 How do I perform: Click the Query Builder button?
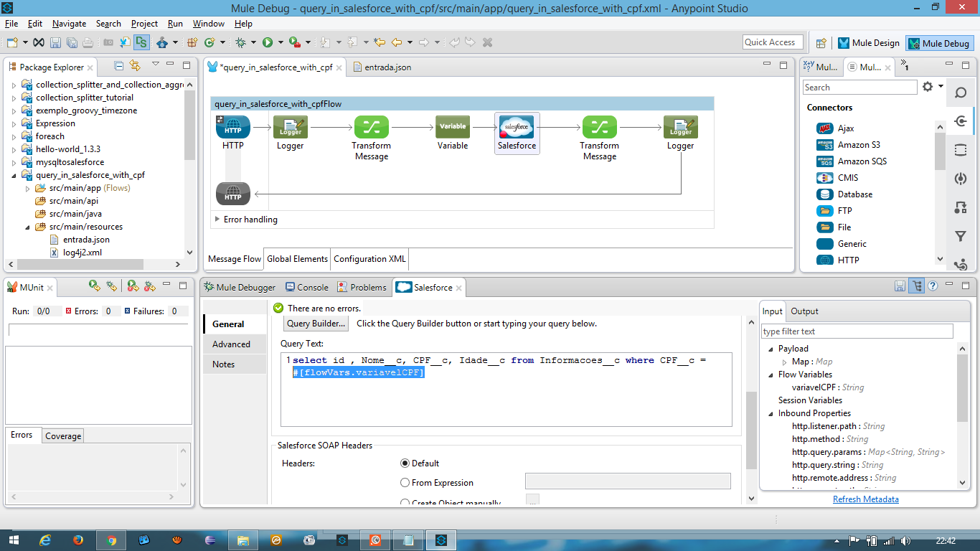[x=315, y=323]
